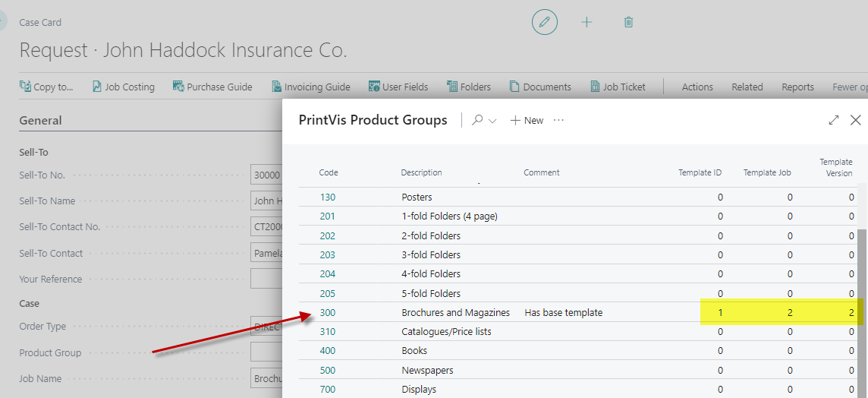
Task: Select product group code 500
Action: [x=327, y=370]
